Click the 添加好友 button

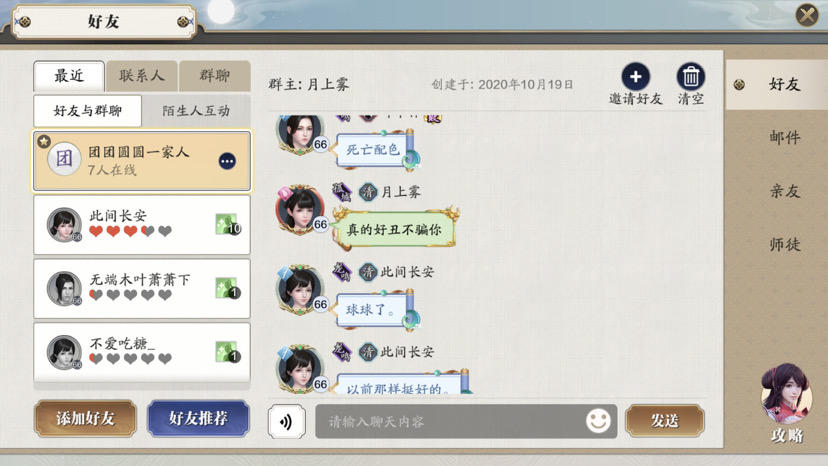pos(86,418)
